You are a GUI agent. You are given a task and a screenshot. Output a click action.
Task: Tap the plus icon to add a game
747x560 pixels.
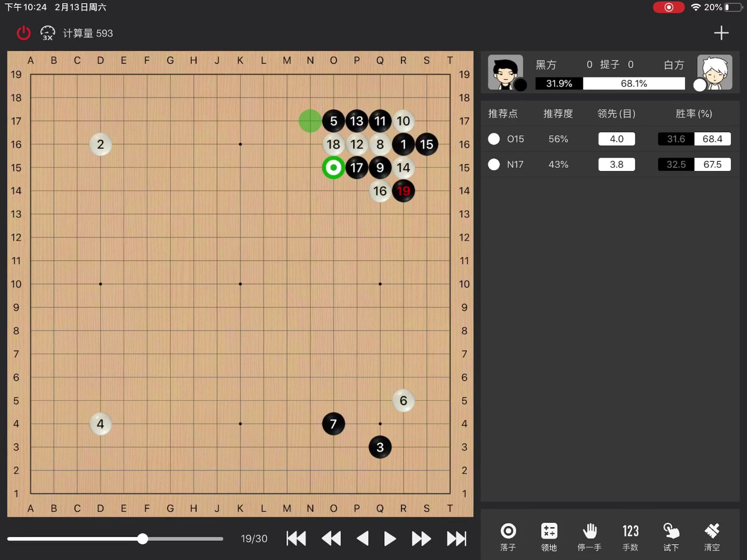pos(721,33)
